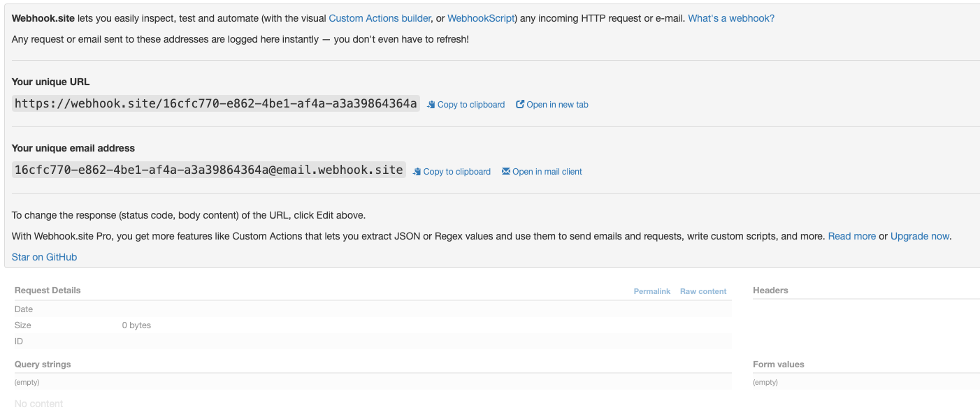Select the unique email address text
980x419 pixels.
(208, 170)
